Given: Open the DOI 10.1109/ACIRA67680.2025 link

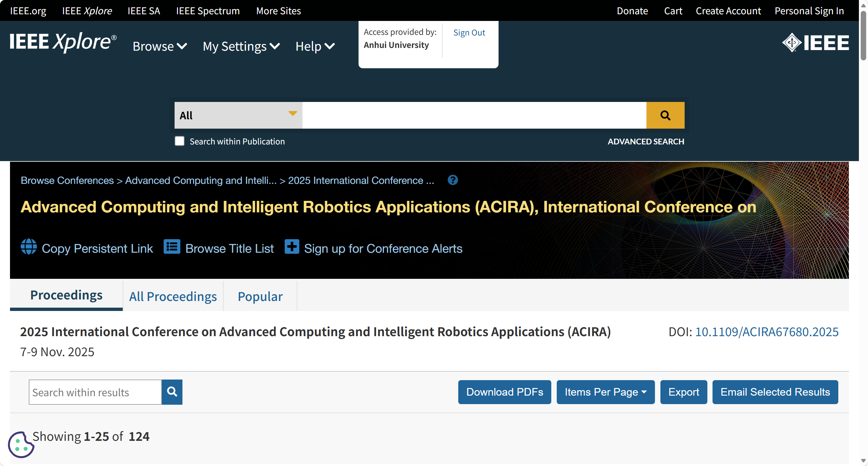Looking at the screenshot, I should (x=766, y=332).
